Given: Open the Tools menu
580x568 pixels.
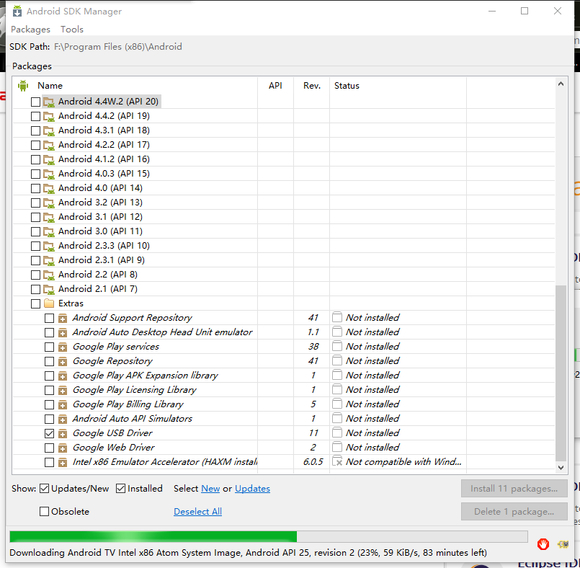Looking at the screenshot, I should (x=72, y=29).
